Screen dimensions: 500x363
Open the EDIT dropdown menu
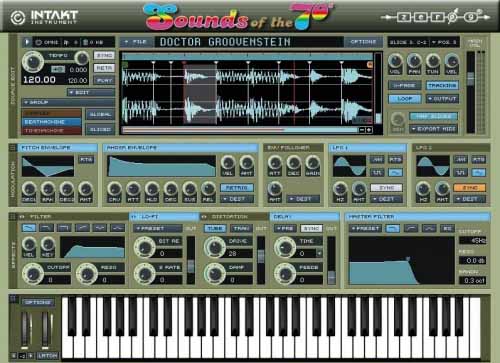[91, 92]
